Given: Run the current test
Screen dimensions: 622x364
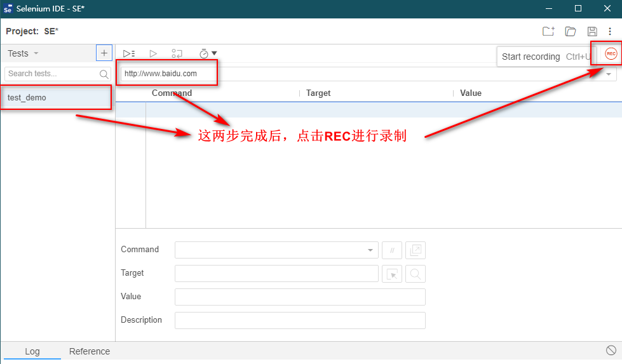Looking at the screenshot, I should pos(153,54).
